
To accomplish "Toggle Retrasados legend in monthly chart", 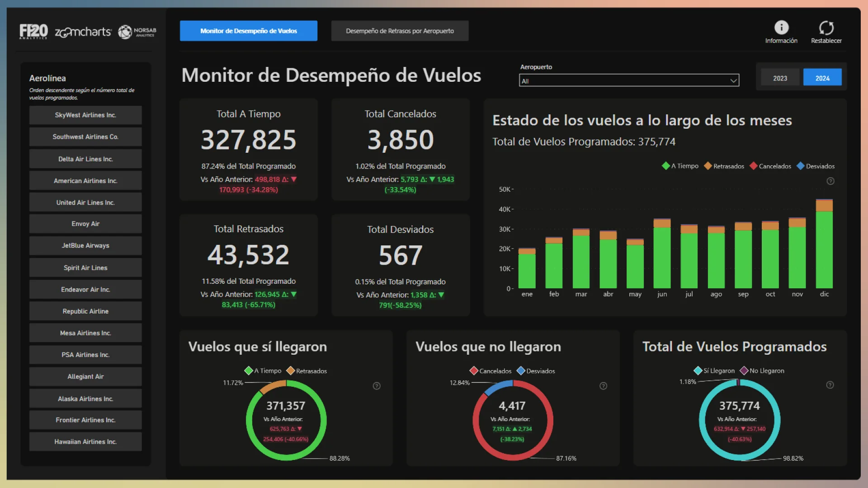I will tap(724, 166).
